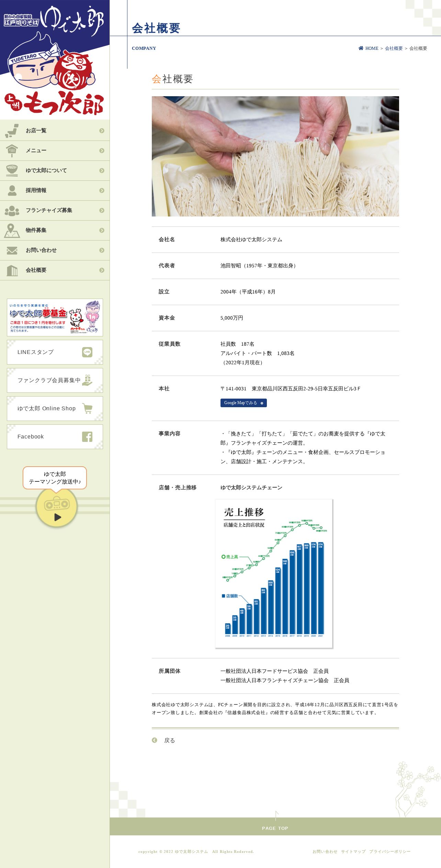Click the lantern icon beside メニュー

click(12, 151)
